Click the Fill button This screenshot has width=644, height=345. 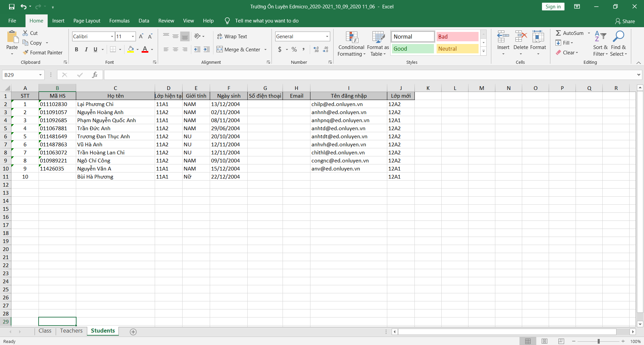click(x=564, y=43)
